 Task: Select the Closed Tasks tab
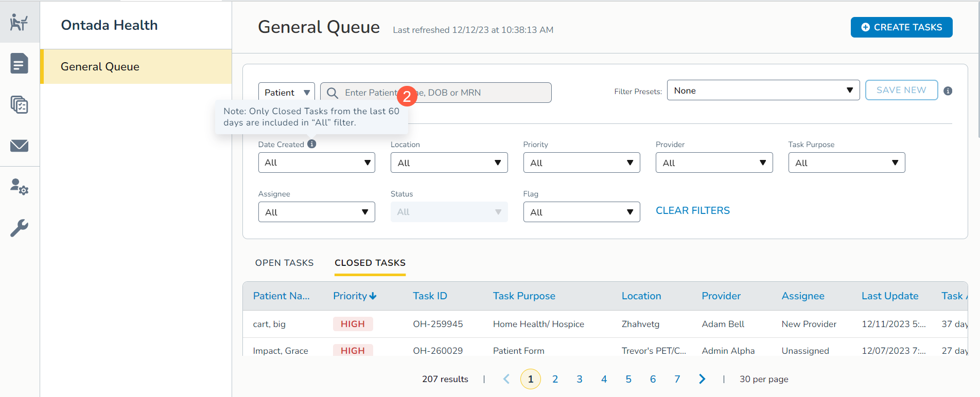coord(370,263)
